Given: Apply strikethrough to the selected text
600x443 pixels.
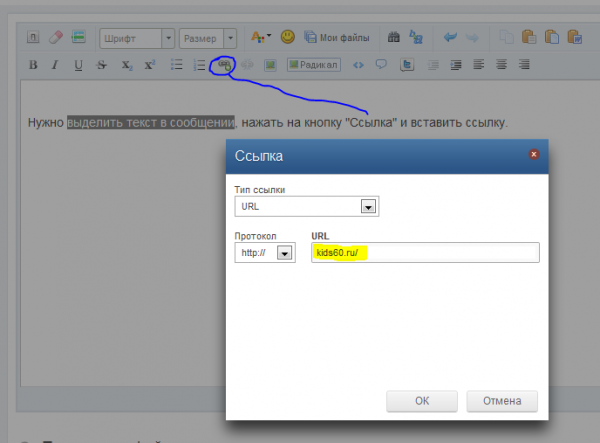Looking at the screenshot, I should (x=102, y=65).
